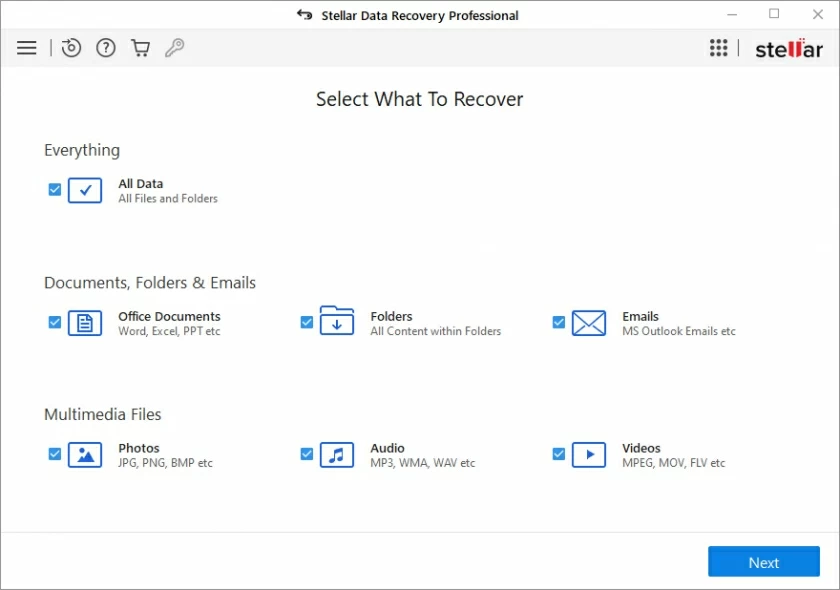Disable the Videos checkbox
The height and width of the screenshot is (590, 840).
pyautogui.click(x=558, y=454)
